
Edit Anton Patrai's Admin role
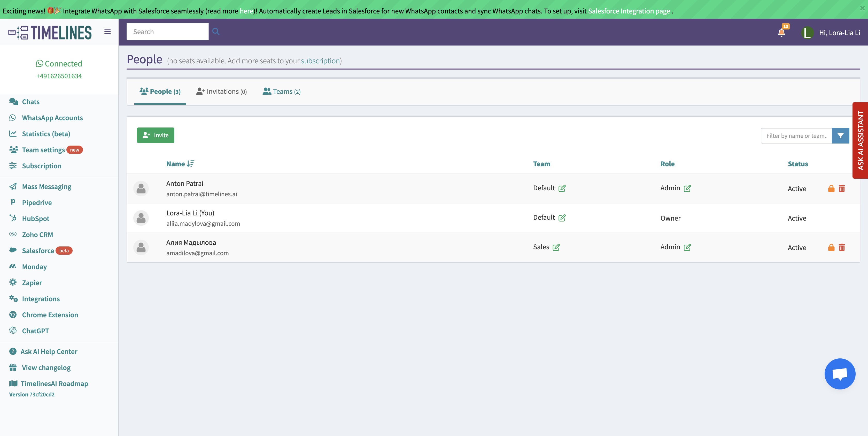pos(687,189)
